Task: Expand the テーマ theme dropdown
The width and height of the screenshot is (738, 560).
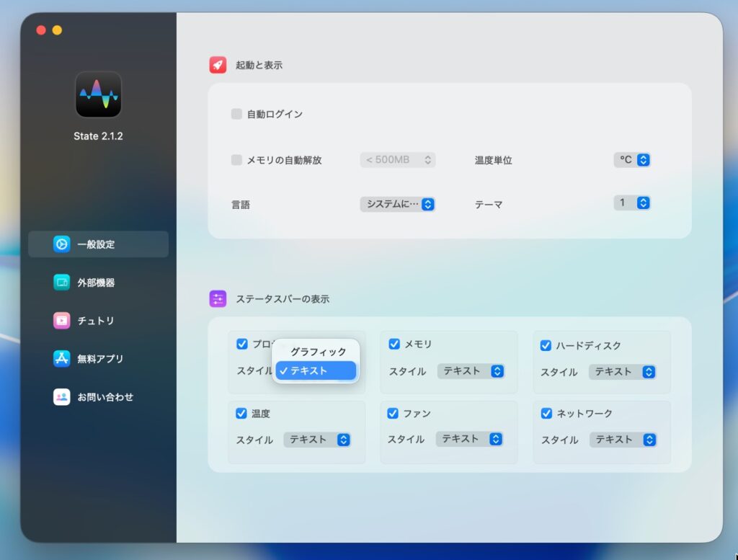Action: tap(632, 203)
